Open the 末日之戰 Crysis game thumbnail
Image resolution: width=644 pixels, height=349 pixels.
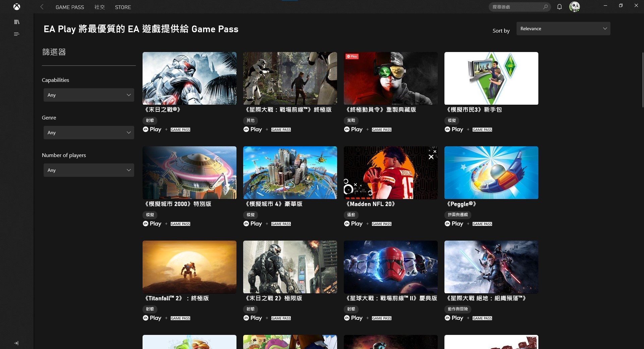pyautogui.click(x=190, y=78)
